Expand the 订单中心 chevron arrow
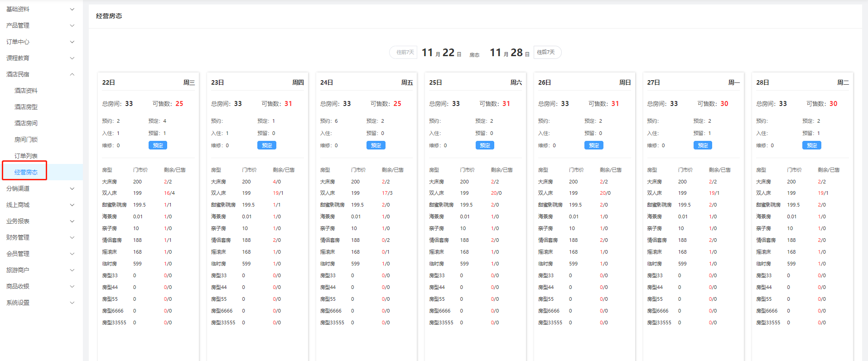 click(x=72, y=42)
